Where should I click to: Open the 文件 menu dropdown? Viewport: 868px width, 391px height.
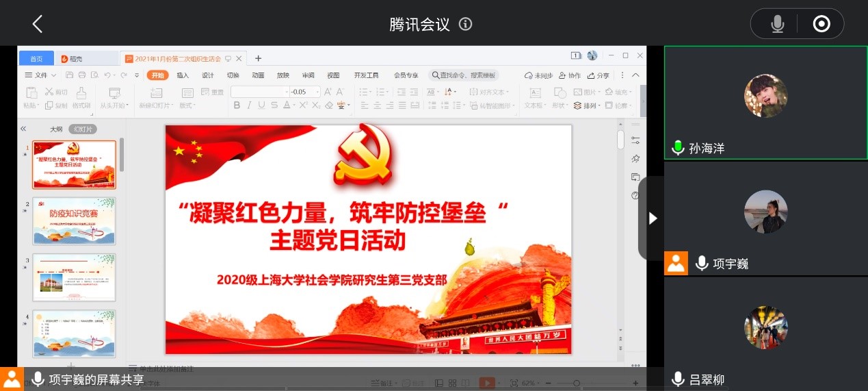pos(41,75)
